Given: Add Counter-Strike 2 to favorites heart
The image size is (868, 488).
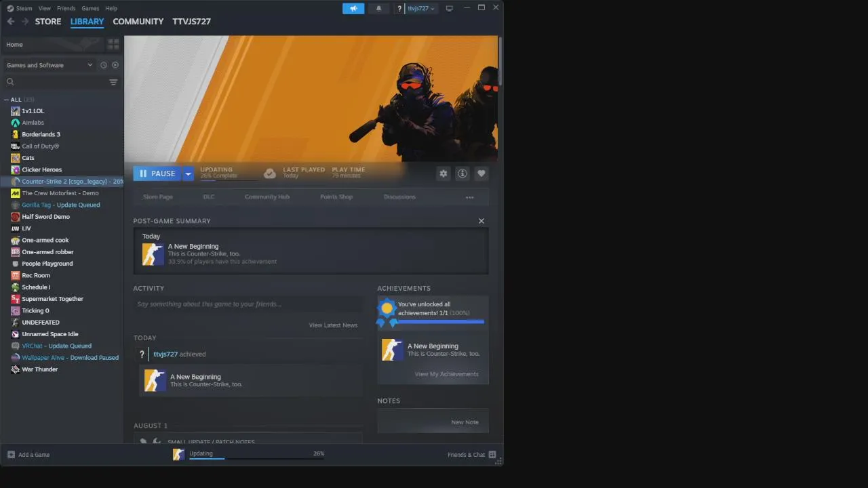Looking at the screenshot, I should [x=481, y=174].
